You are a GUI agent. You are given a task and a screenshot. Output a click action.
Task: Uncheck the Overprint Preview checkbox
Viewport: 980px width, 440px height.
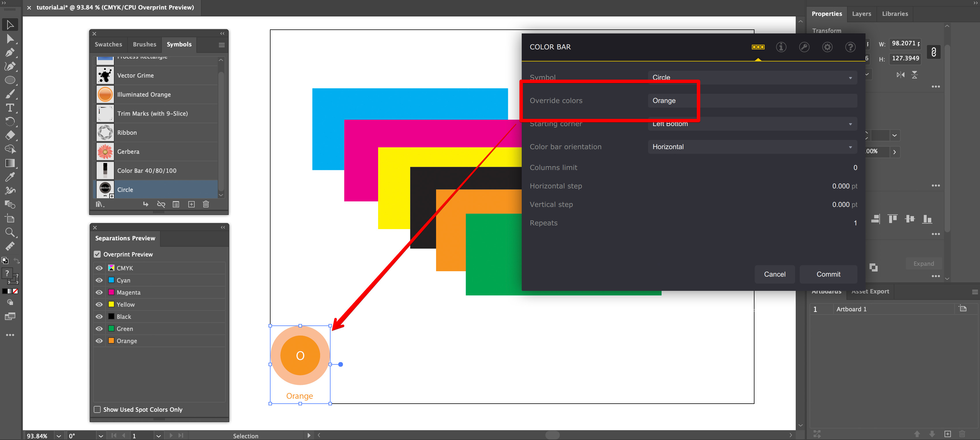tap(97, 254)
